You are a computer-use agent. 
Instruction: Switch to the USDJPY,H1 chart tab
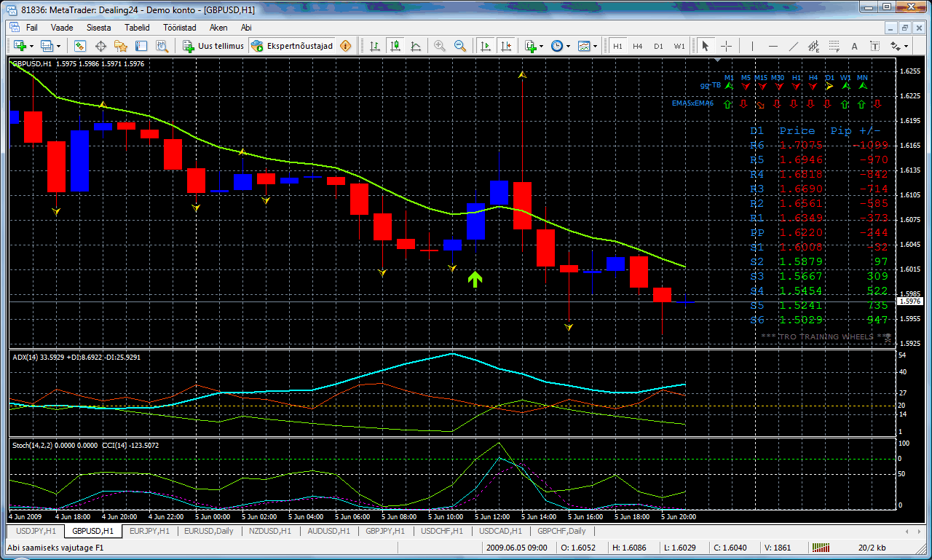[x=36, y=531]
